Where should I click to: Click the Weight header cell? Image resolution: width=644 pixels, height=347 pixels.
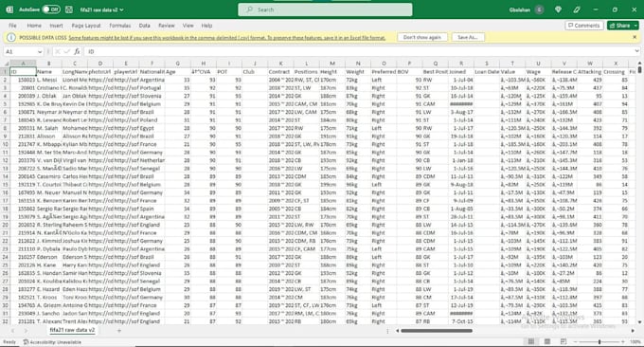click(x=358, y=71)
